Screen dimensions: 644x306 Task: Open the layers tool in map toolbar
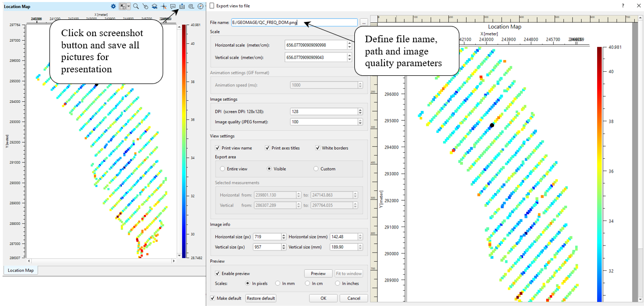(154, 7)
